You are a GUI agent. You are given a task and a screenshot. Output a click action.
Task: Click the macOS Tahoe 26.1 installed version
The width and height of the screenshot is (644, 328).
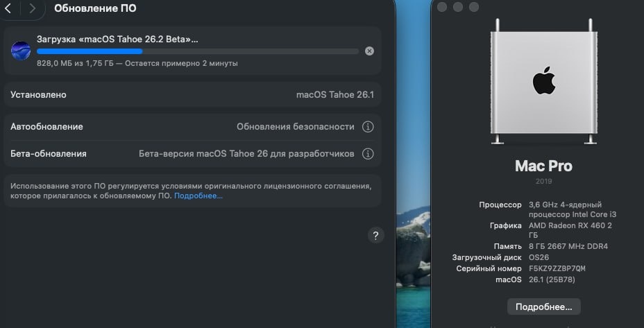coord(335,95)
